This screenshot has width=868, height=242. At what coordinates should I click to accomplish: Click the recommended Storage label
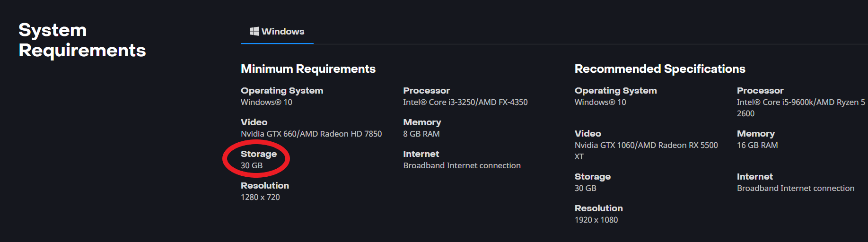coord(592,177)
